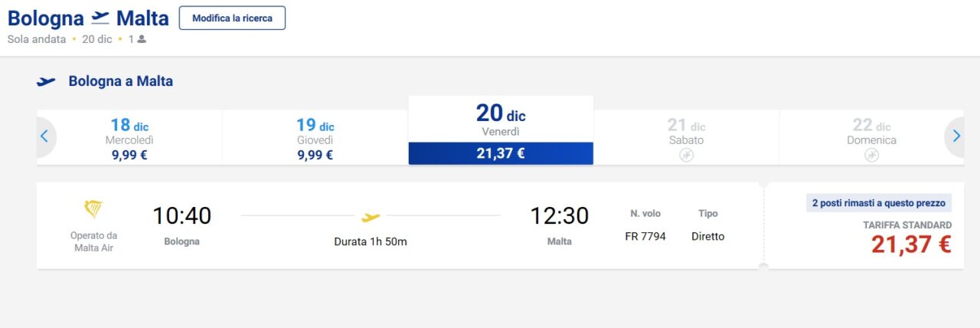Click the 21 dic Sabato date tab

[x=686, y=137]
